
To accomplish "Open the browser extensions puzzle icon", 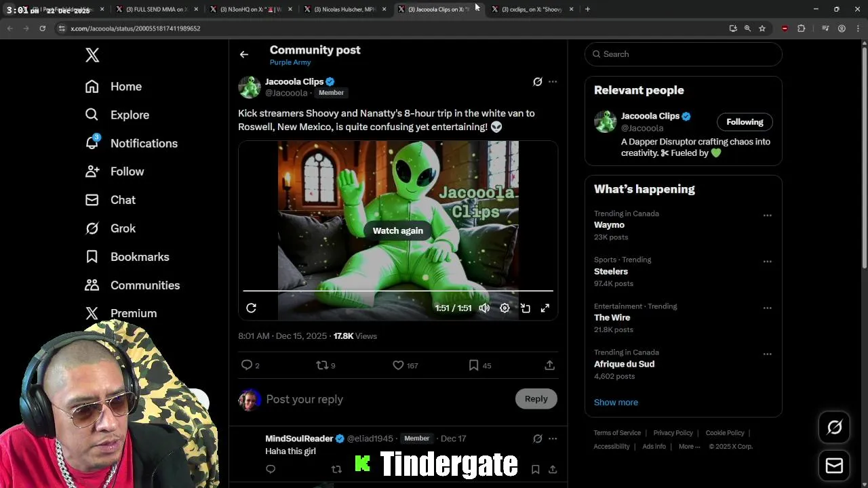I will tap(802, 28).
